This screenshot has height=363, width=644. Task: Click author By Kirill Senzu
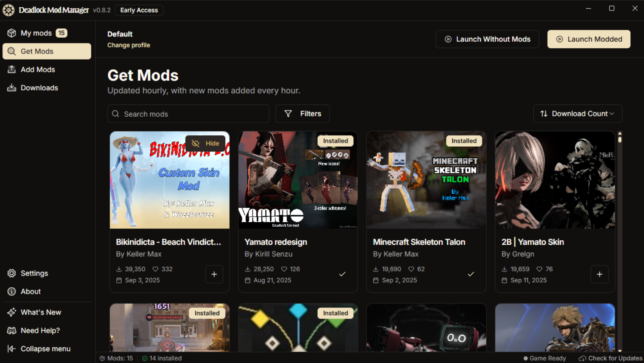click(268, 254)
